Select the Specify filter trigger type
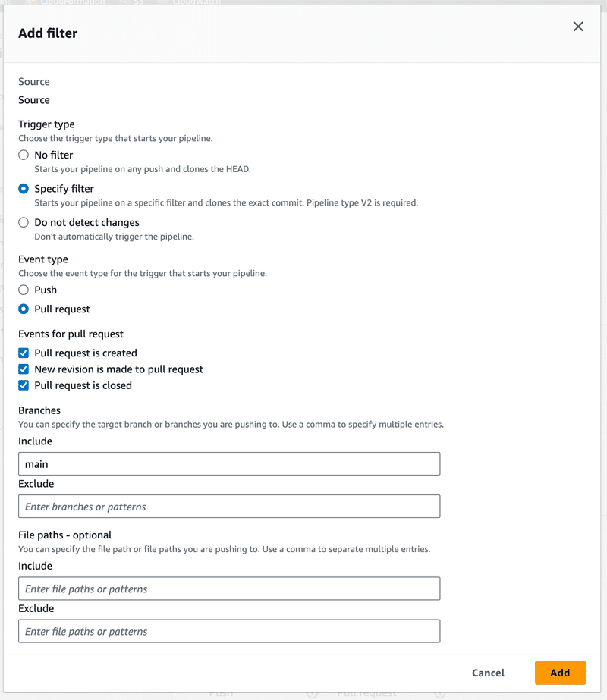Viewport: 607px width, 700px height. pos(24,188)
